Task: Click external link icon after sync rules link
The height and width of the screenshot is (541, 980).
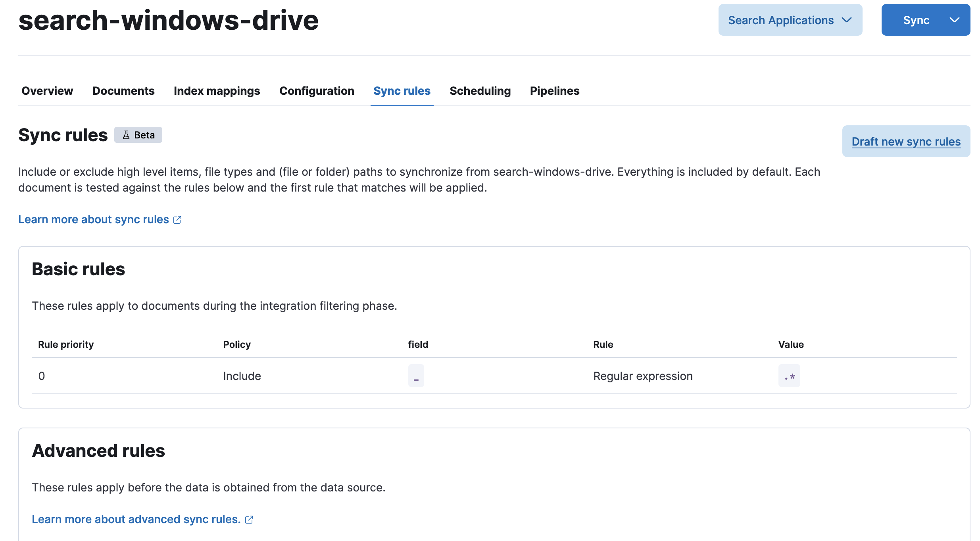Action: pyautogui.click(x=177, y=220)
